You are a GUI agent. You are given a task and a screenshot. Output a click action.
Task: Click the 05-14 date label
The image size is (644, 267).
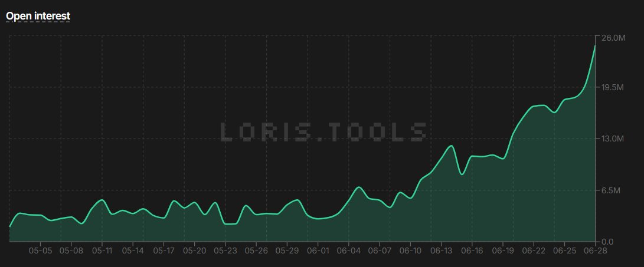(x=133, y=250)
